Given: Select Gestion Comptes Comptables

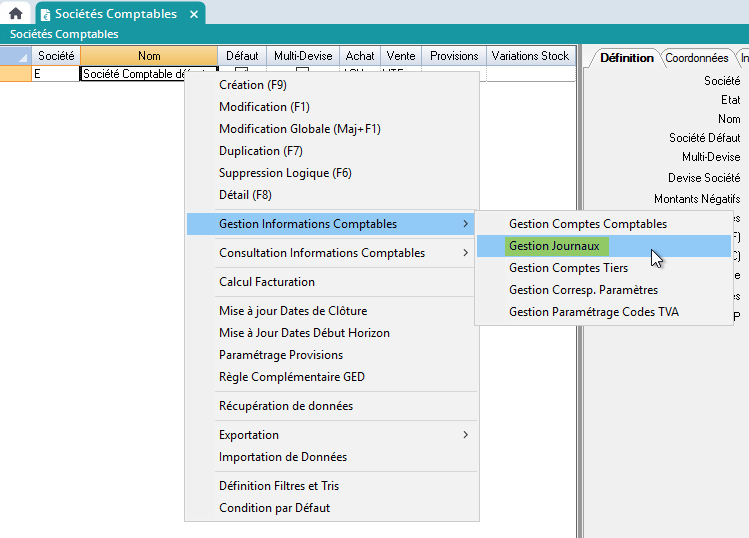Looking at the screenshot, I should point(587,224).
